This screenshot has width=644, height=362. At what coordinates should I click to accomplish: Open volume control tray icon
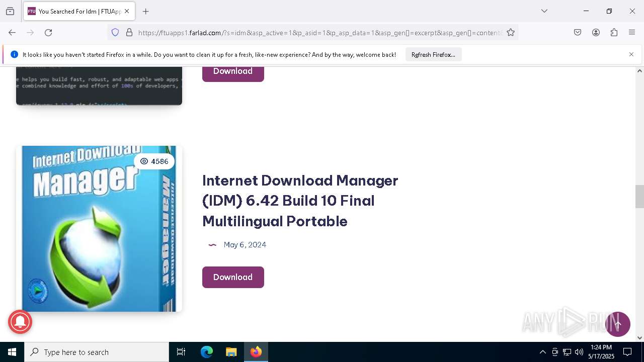[579, 352]
